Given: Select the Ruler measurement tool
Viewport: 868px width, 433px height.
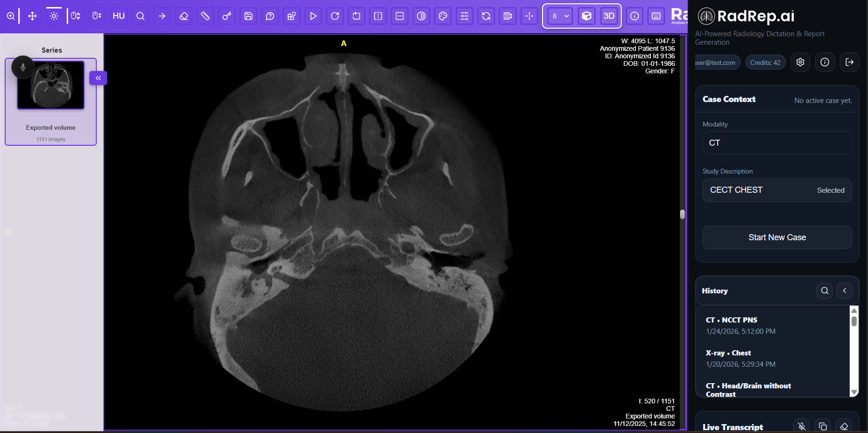Looking at the screenshot, I should pyautogui.click(x=205, y=16).
